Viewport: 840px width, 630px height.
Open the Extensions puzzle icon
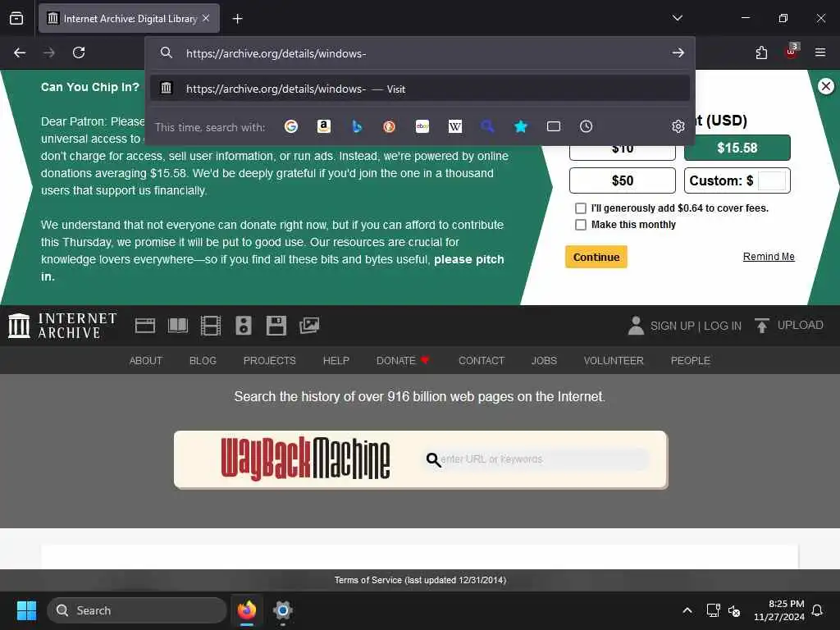pos(761,52)
